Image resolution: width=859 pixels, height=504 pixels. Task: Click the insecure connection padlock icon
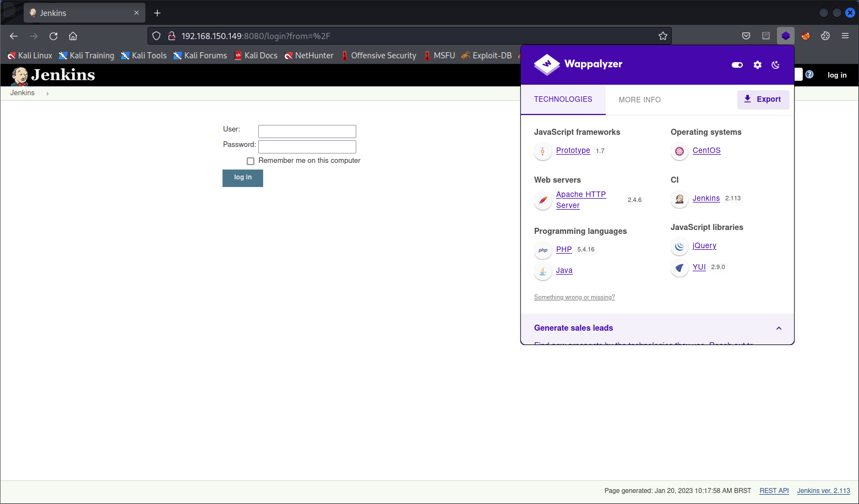tap(171, 36)
